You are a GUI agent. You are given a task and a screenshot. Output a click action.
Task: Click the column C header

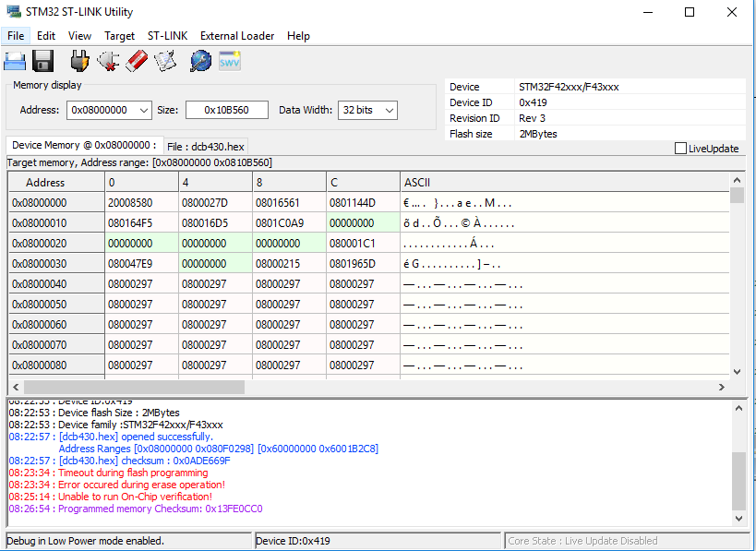tap(363, 182)
